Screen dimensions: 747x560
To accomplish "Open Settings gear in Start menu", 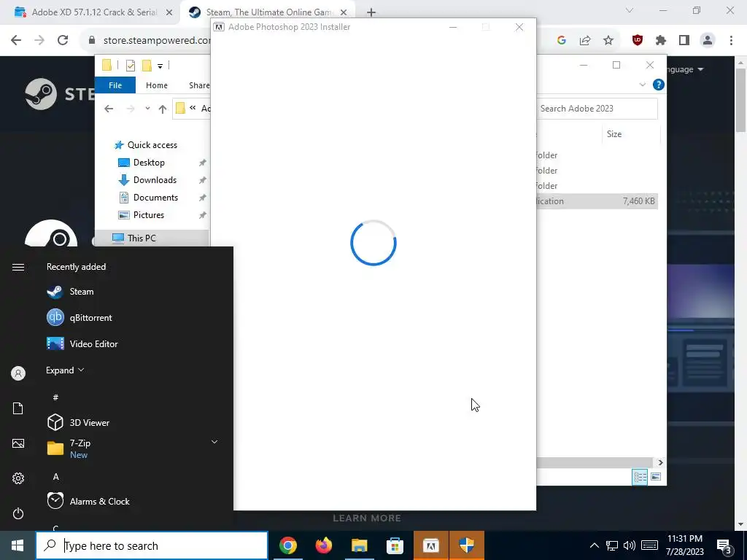I will click(18, 478).
